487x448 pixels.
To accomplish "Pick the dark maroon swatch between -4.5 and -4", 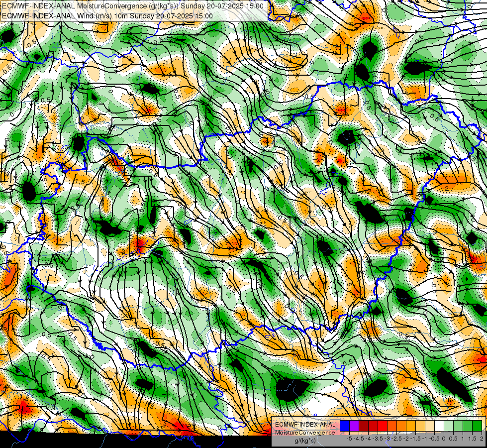I will [364, 426].
